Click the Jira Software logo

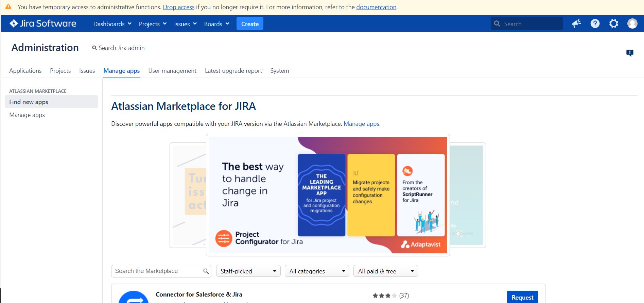click(x=43, y=23)
